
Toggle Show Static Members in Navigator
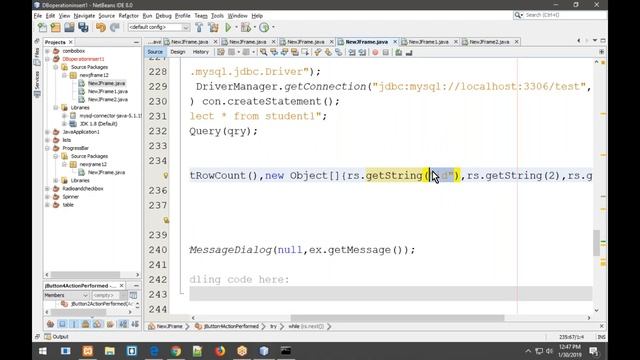[74, 324]
